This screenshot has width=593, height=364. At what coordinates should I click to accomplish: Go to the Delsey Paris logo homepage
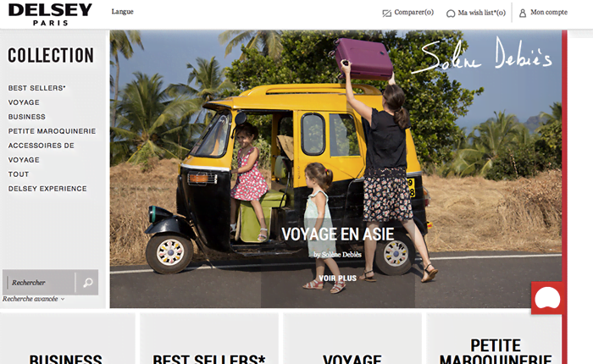[50, 14]
